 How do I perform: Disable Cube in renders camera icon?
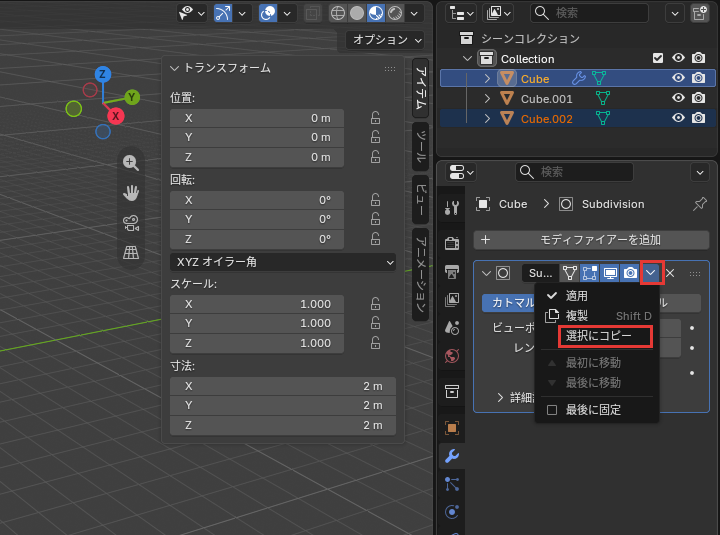click(698, 78)
